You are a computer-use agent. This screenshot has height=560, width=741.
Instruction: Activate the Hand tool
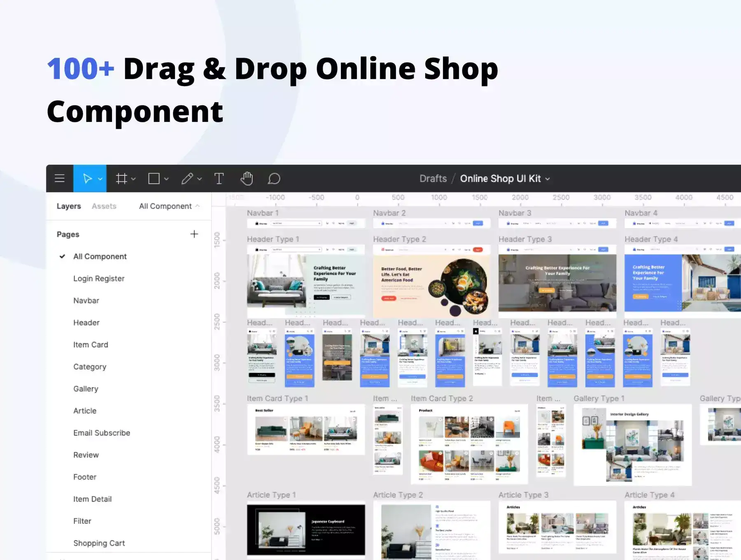coord(247,178)
